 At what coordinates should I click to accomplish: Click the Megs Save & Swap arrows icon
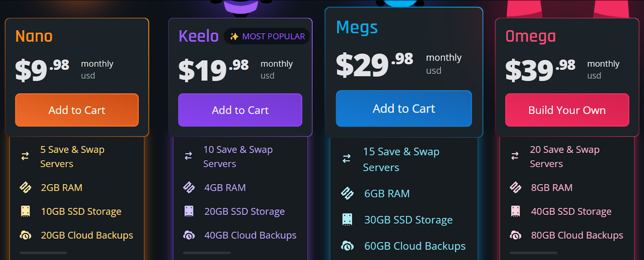pyautogui.click(x=347, y=159)
